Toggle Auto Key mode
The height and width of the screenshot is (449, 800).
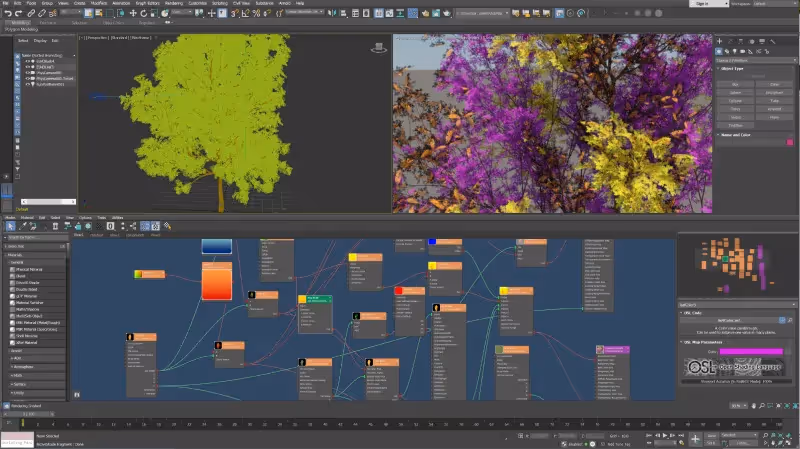pos(711,436)
